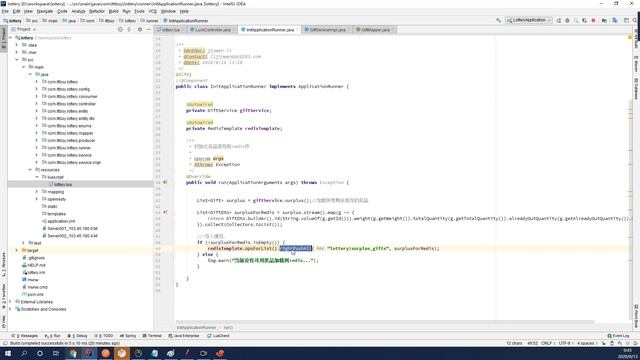Collapse the lottery project root node

[x=11, y=38]
